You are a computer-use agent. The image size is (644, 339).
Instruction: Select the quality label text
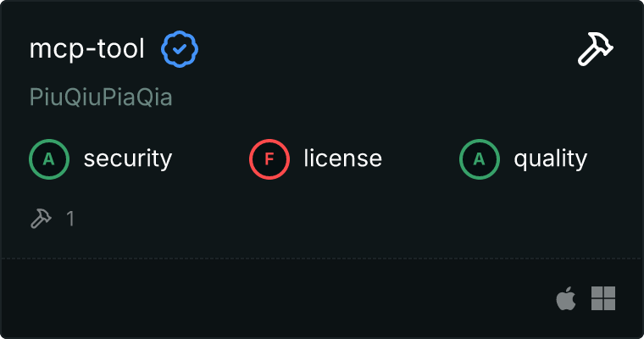point(551,158)
